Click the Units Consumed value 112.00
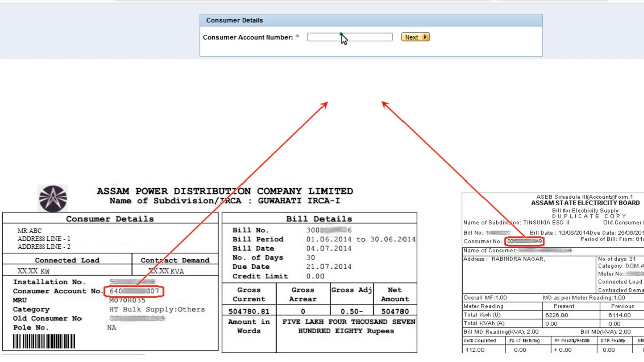The width and height of the screenshot is (644, 362). coord(475,350)
